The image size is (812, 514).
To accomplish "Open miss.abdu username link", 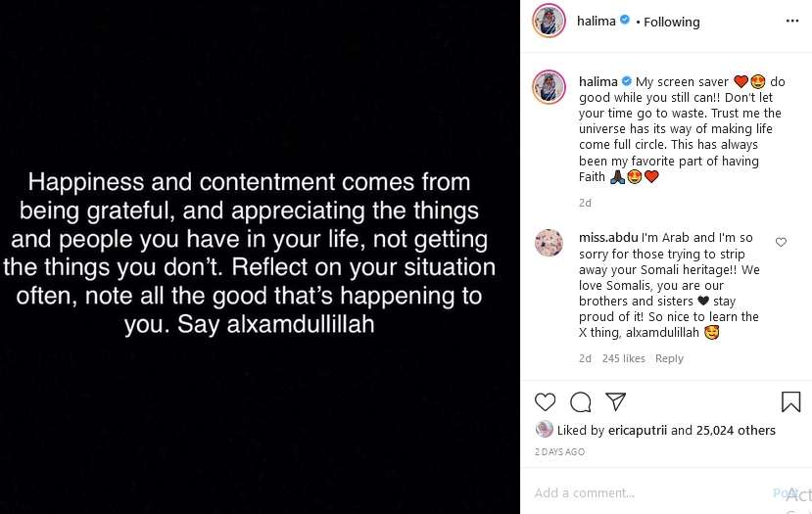I will pyautogui.click(x=608, y=238).
